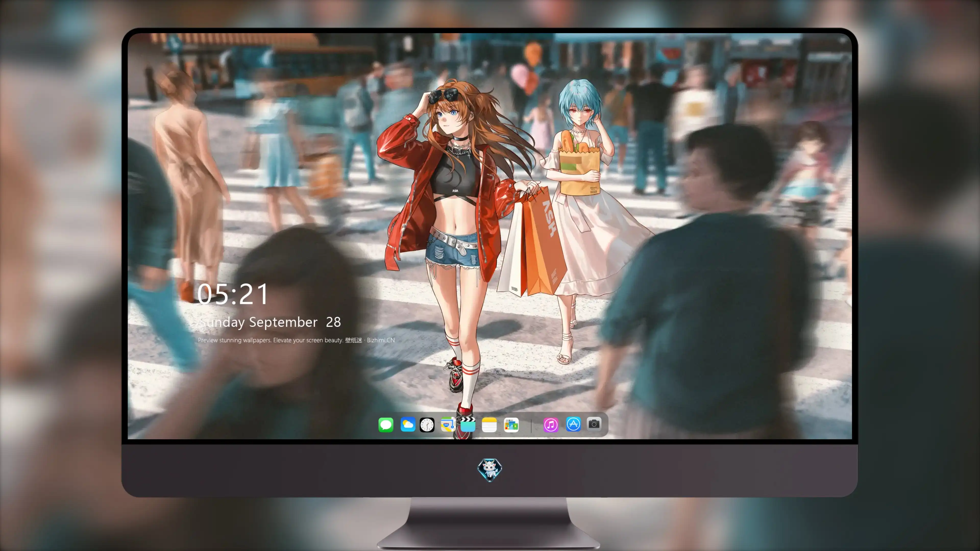Open the Videos clapperboard app in dock
Image resolution: width=980 pixels, height=551 pixels.
coord(468,424)
